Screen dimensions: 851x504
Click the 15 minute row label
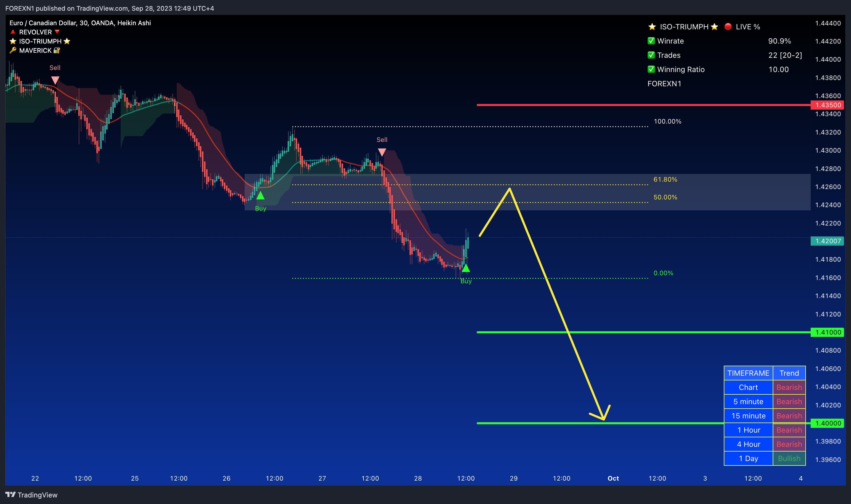pyautogui.click(x=748, y=416)
